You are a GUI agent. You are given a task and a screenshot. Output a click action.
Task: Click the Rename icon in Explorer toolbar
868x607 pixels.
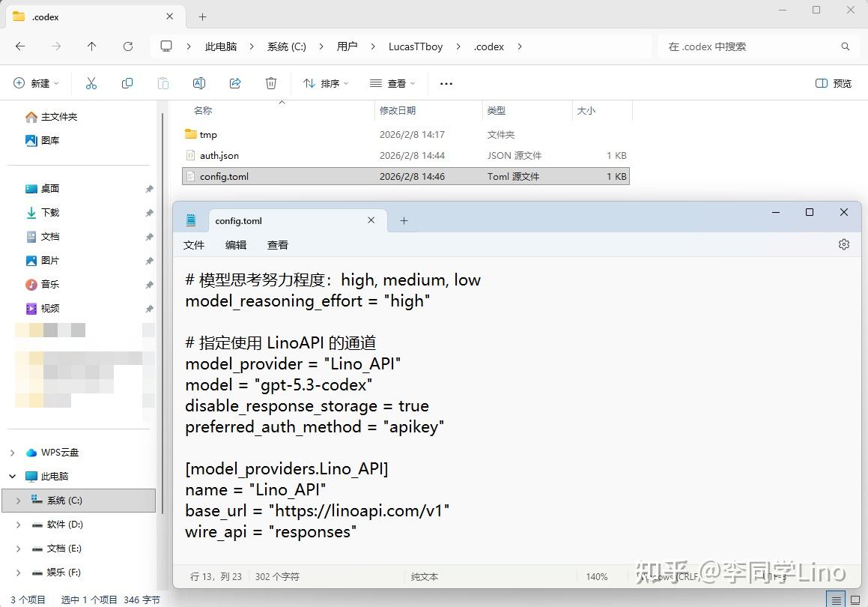tap(199, 83)
